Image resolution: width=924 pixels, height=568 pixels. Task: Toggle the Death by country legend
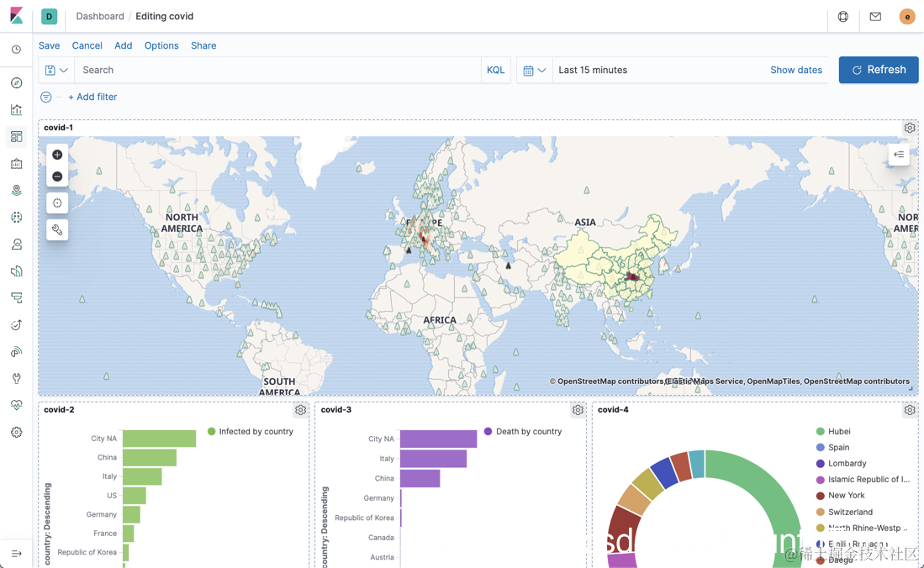coord(523,431)
